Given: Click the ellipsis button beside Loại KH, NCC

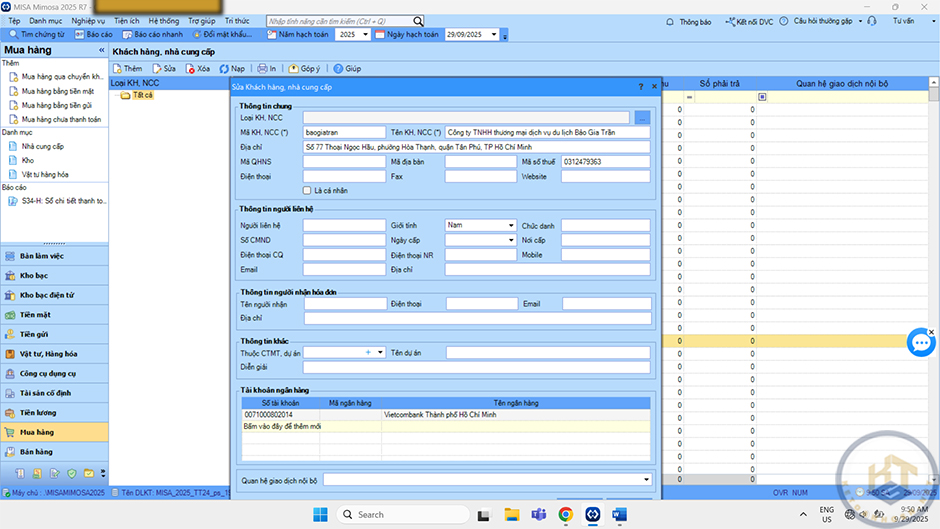Looking at the screenshot, I should click(x=641, y=118).
